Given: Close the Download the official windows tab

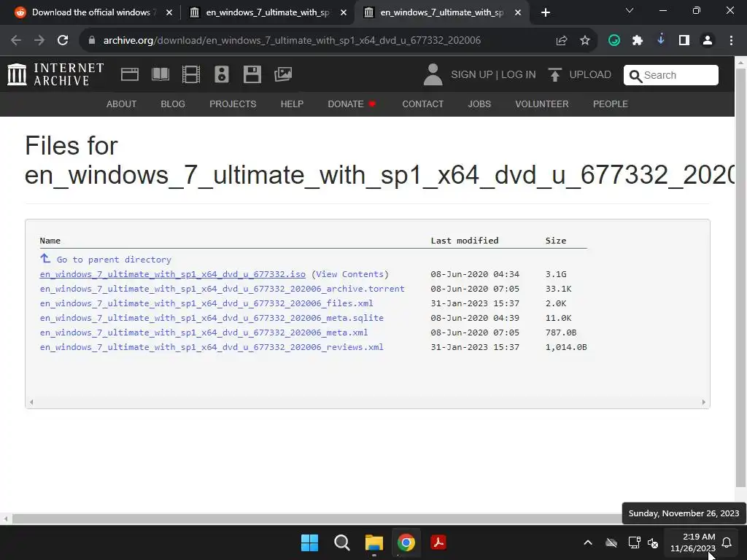Looking at the screenshot, I should [169, 12].
